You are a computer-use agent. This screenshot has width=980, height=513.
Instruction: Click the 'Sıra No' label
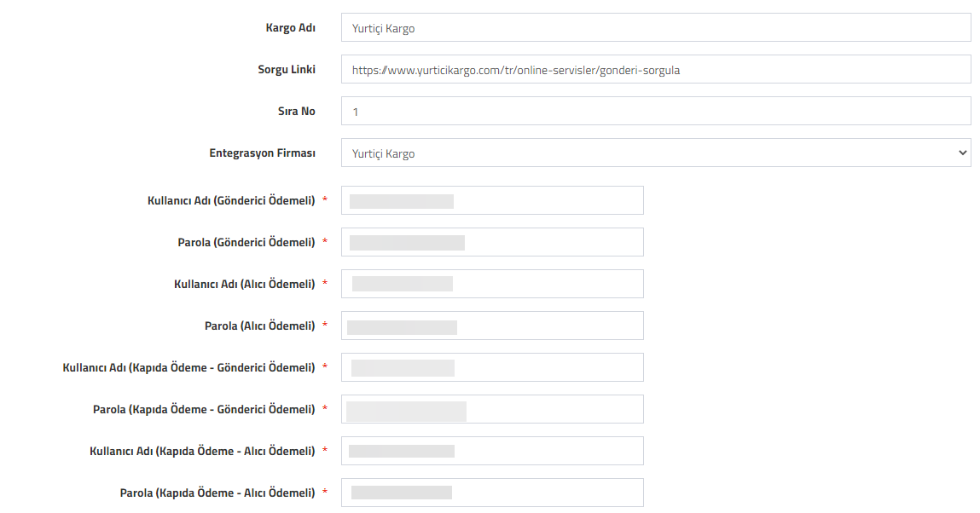coord(297,111)
